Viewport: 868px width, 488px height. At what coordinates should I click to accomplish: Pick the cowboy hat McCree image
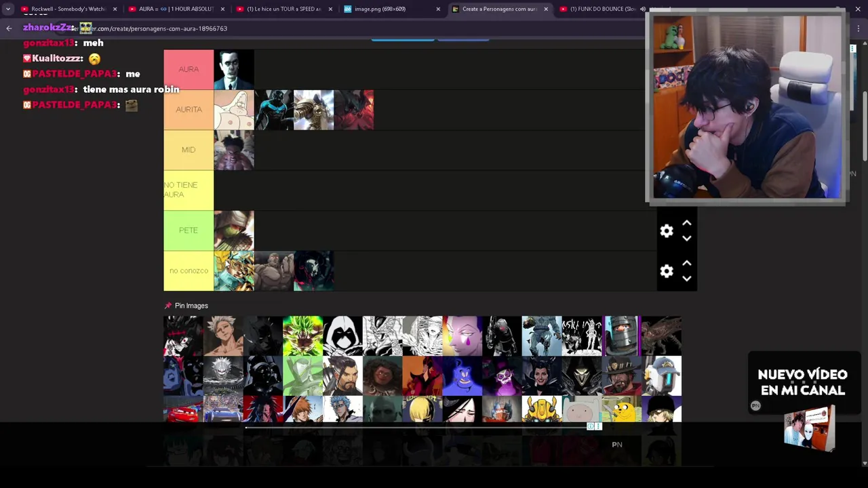[622, 375]
